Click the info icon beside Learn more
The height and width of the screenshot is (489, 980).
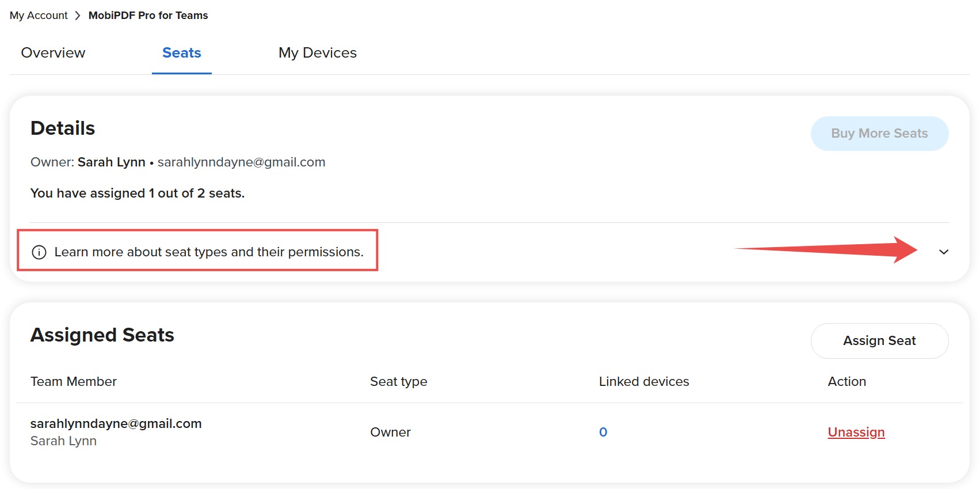pyautogui.click(x=39, y=252)
